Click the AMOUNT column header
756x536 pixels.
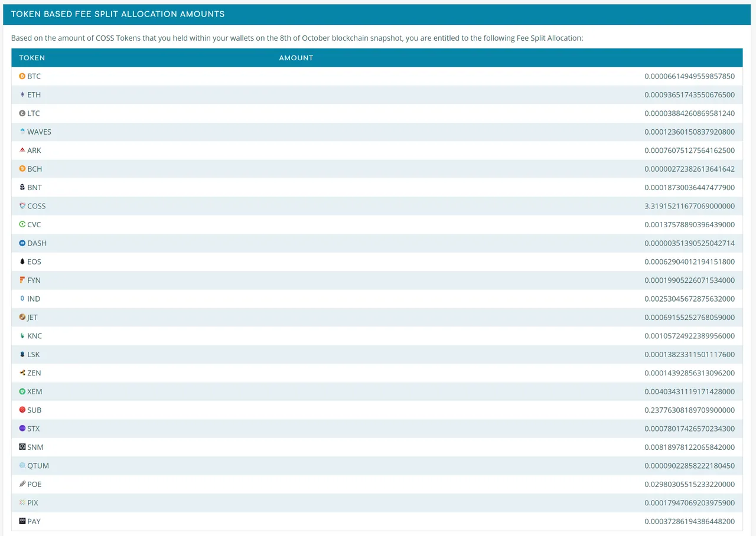[296, 58]
